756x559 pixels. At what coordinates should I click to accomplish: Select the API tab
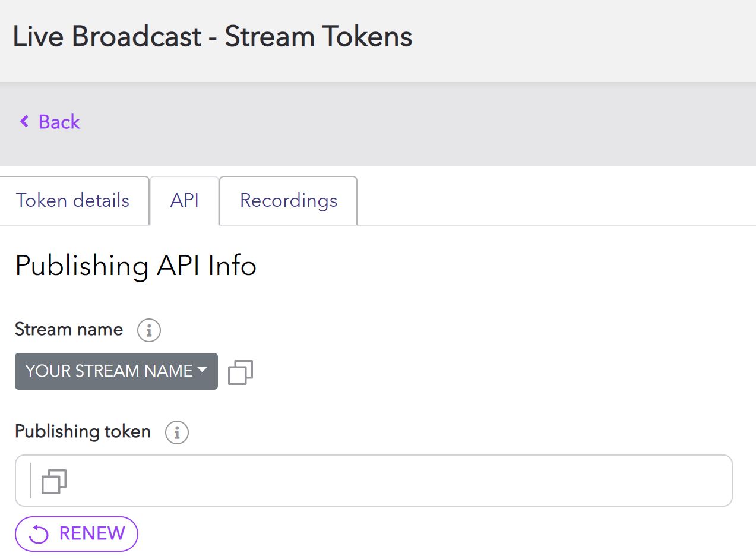click(184, 200)
